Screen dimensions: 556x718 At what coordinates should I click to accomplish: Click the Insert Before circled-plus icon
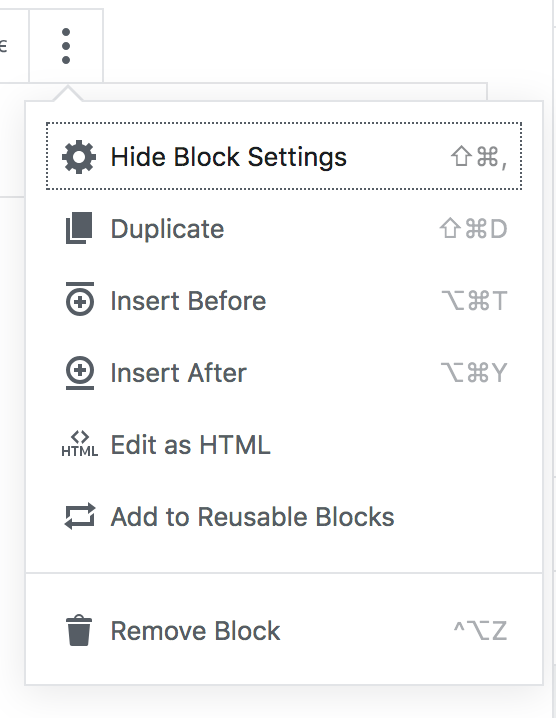point(80,299)
